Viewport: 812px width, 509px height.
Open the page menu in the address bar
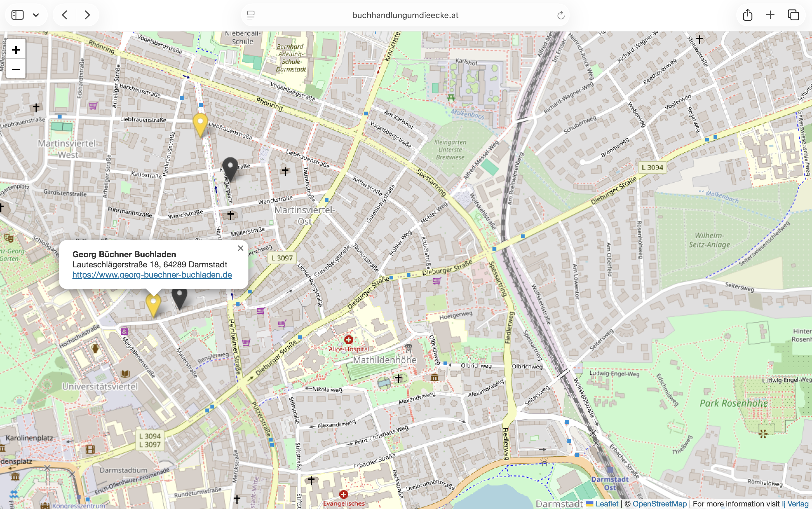[251, 15]
